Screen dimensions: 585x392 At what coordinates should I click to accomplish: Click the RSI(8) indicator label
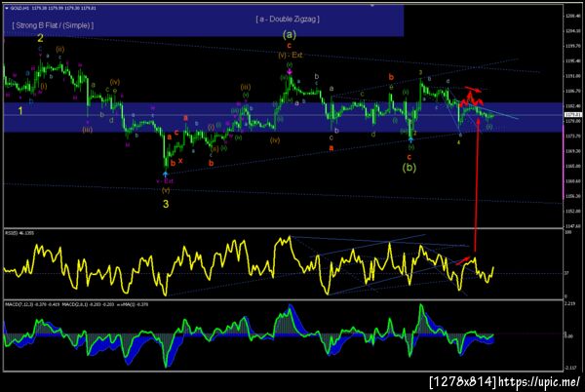[19, 233]
